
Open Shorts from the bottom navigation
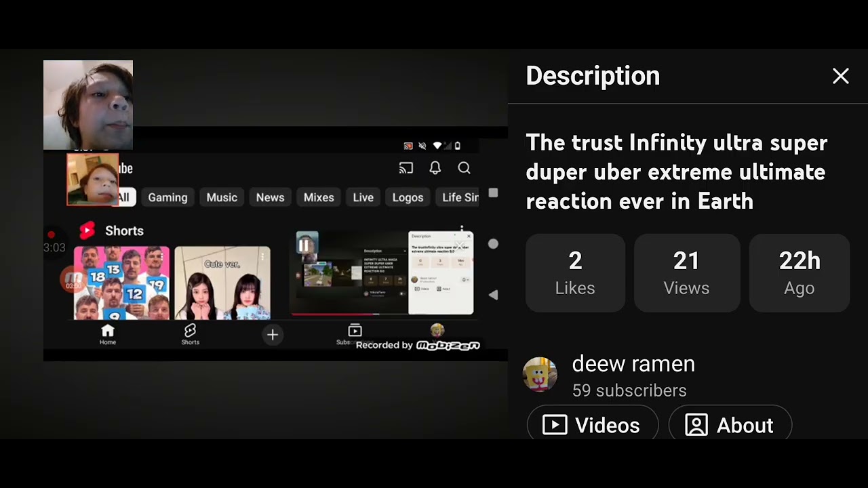[190, 335]
